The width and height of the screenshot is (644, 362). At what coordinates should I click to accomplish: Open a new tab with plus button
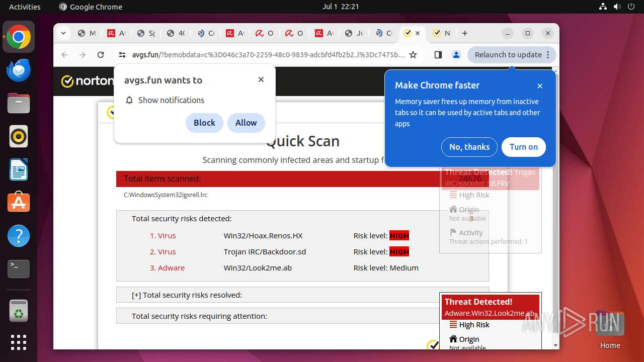click(x=465, y=33)
